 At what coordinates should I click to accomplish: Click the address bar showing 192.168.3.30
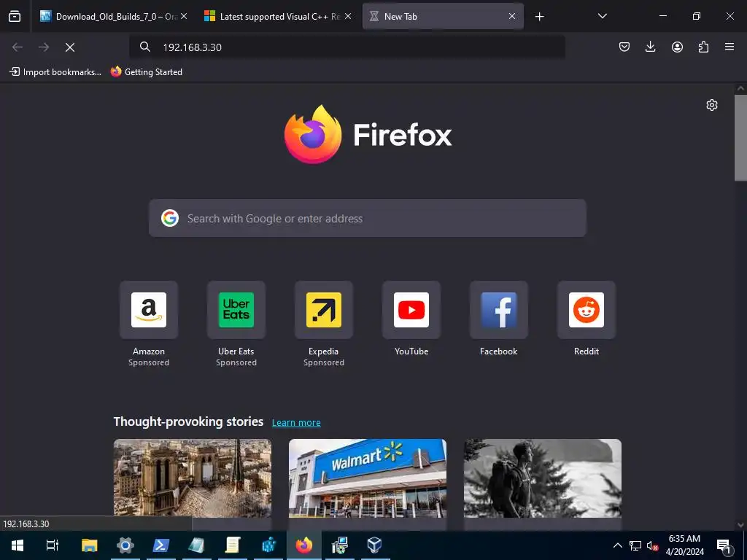(347, 47)
